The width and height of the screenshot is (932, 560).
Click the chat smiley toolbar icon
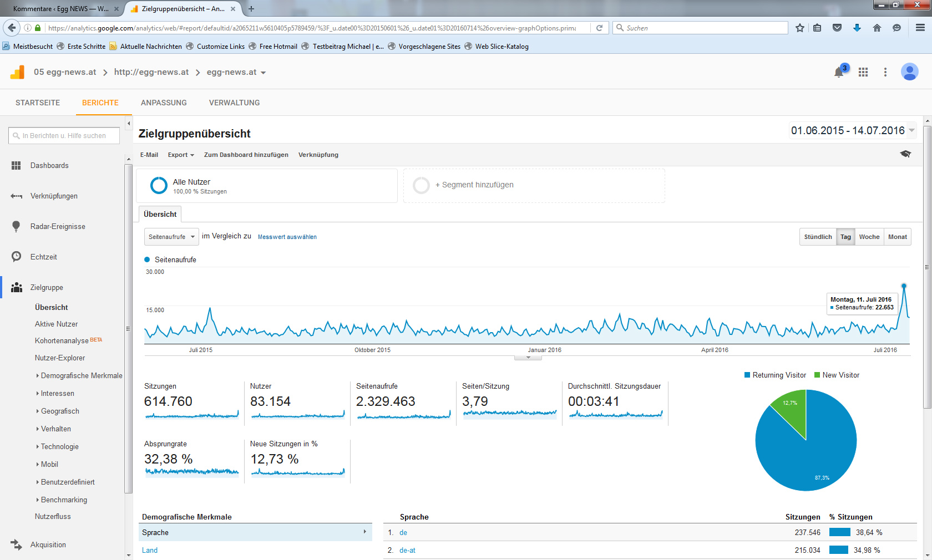[x=896, y=28]
